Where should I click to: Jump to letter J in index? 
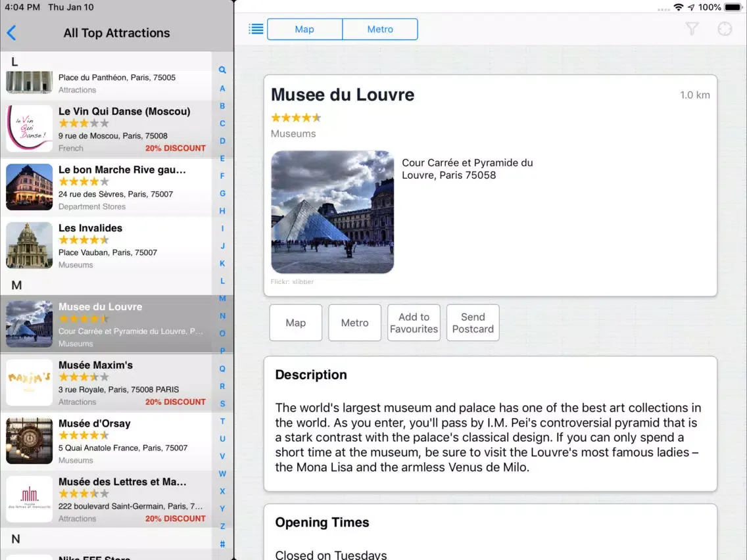coord(222,246)
